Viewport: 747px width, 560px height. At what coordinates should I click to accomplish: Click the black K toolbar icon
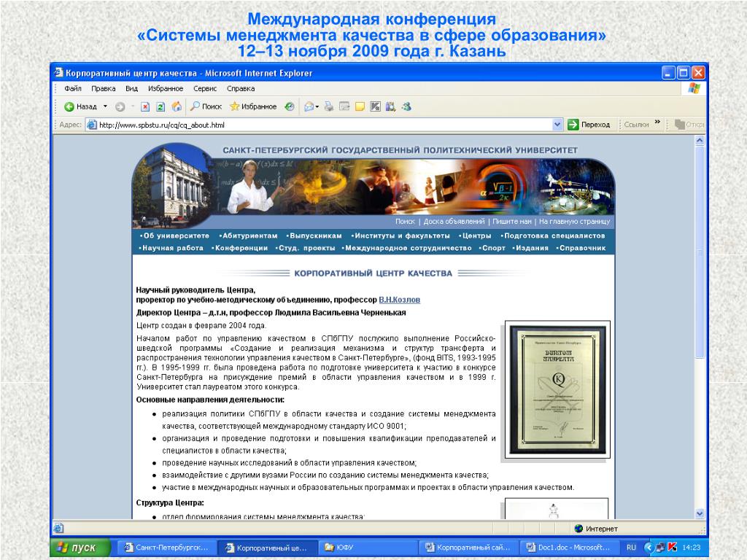pyautogui.click(x=376, y=106)
